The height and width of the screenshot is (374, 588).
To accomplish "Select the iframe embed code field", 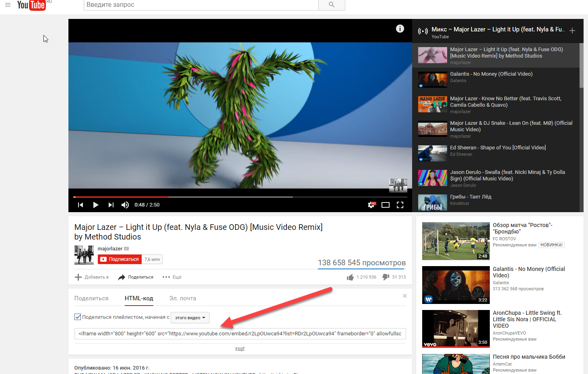I will pyautogui.click(x=240, y=334).
